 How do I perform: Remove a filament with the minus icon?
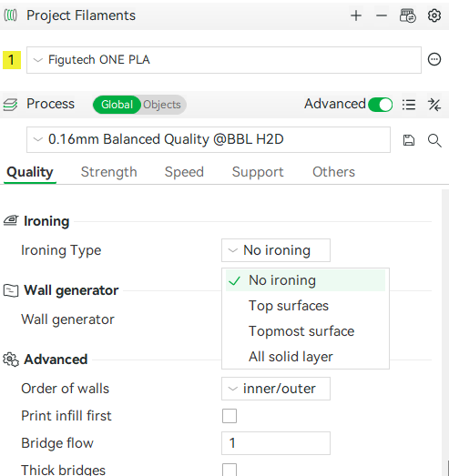[x=382, y=15]
